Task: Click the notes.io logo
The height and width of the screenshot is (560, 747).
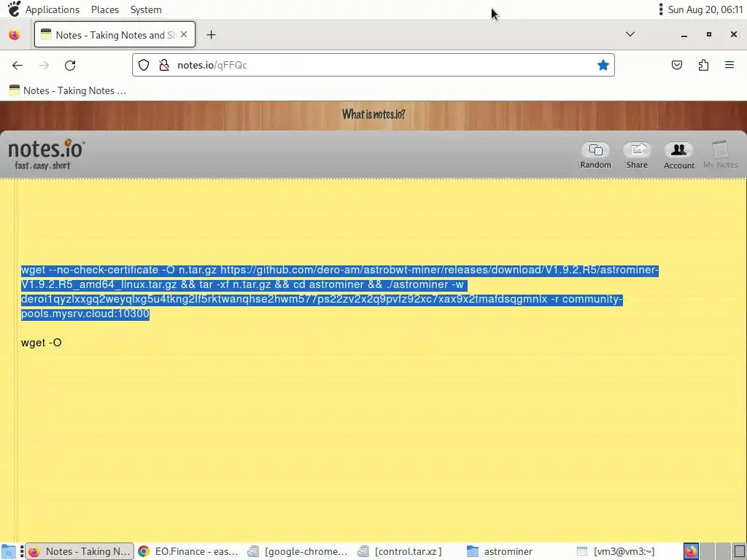Action: 46,149
